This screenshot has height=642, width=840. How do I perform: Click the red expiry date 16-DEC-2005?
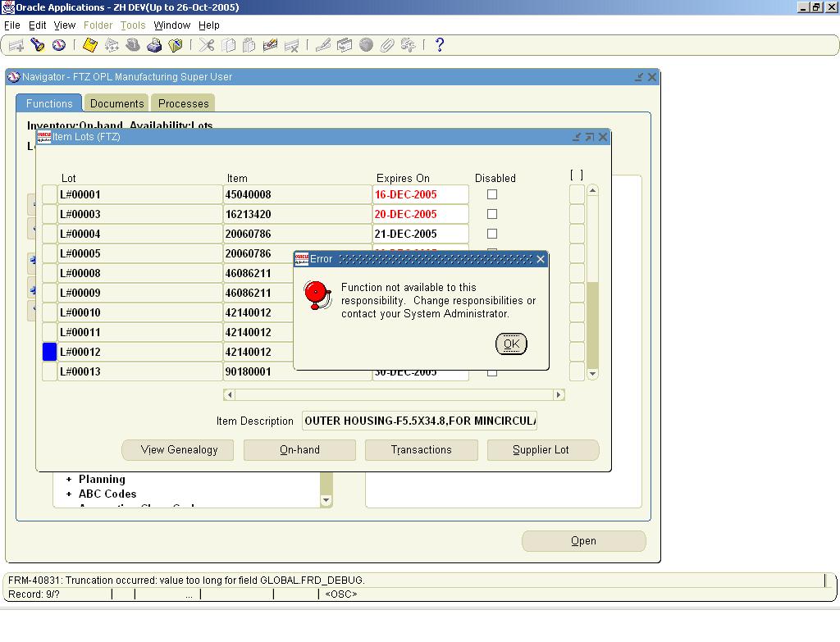click(x=420, y=194)
